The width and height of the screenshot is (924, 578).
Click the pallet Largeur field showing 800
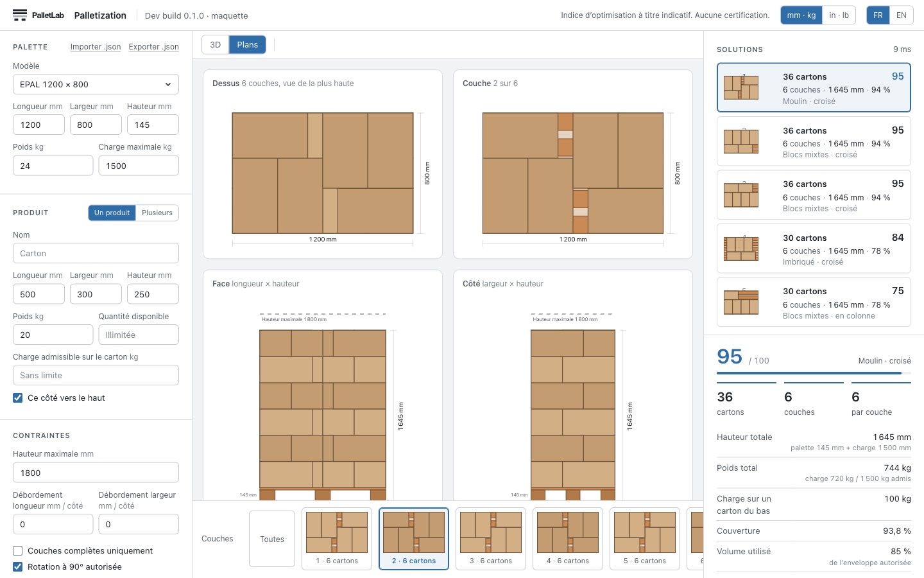pyautogui.click(x=96, y=125)
